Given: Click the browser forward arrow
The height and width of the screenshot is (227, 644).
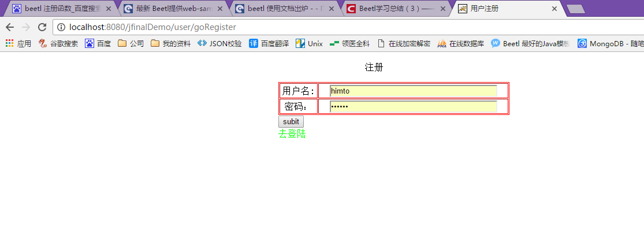Looking at the screenshot, I should [x=25, y=27].
